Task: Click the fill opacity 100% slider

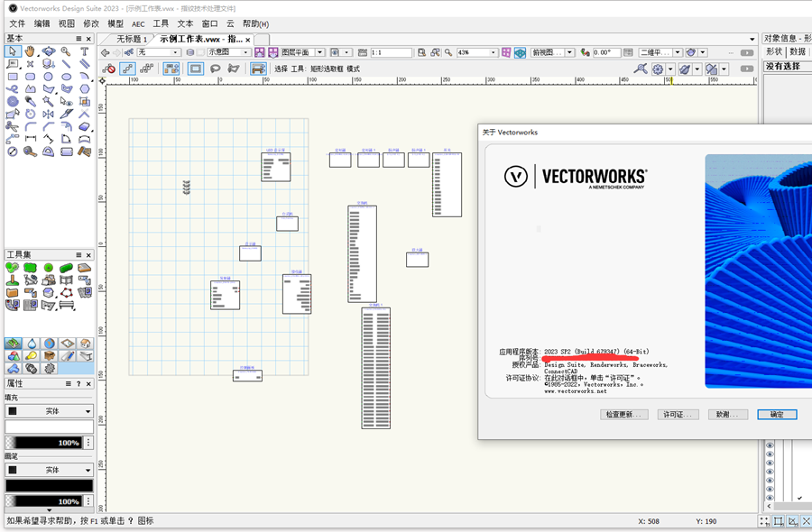Action: pos(43,443)
